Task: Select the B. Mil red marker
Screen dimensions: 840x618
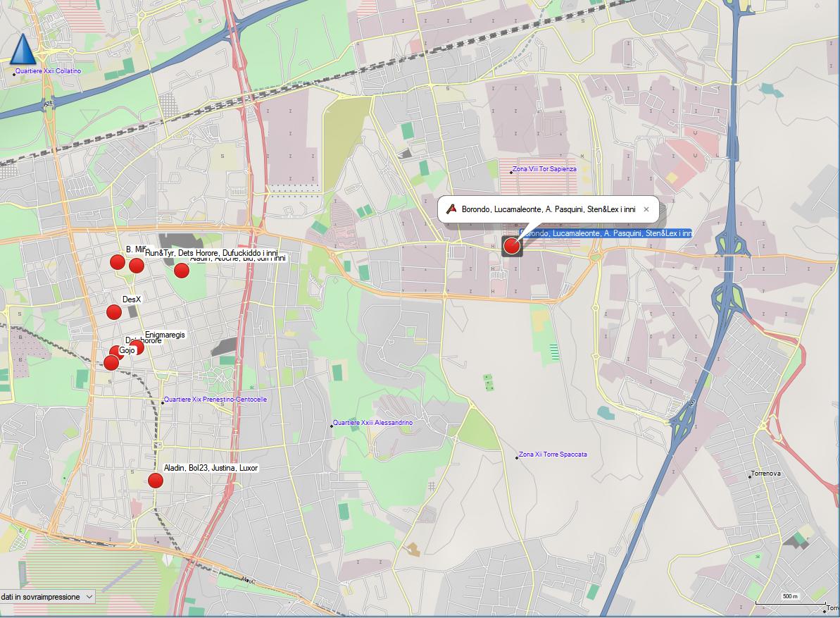Action: click(x=118, y=262)
